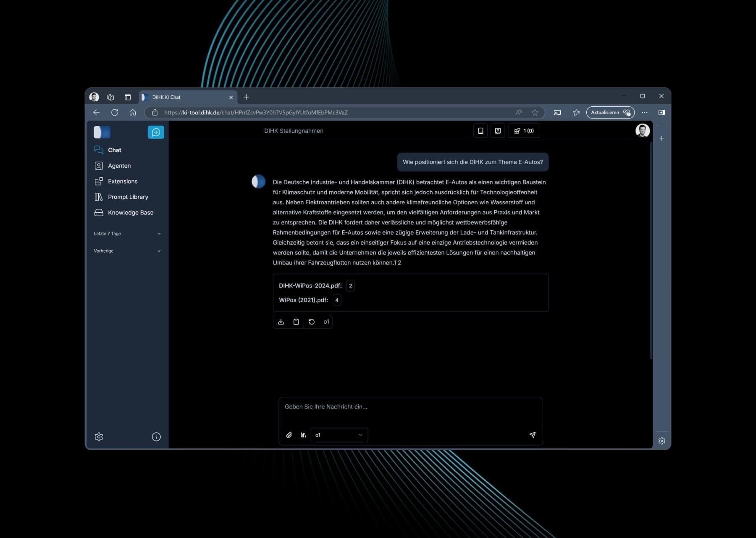Click the chat area scrollbar
Screen dimensions: 756x538
651,251
